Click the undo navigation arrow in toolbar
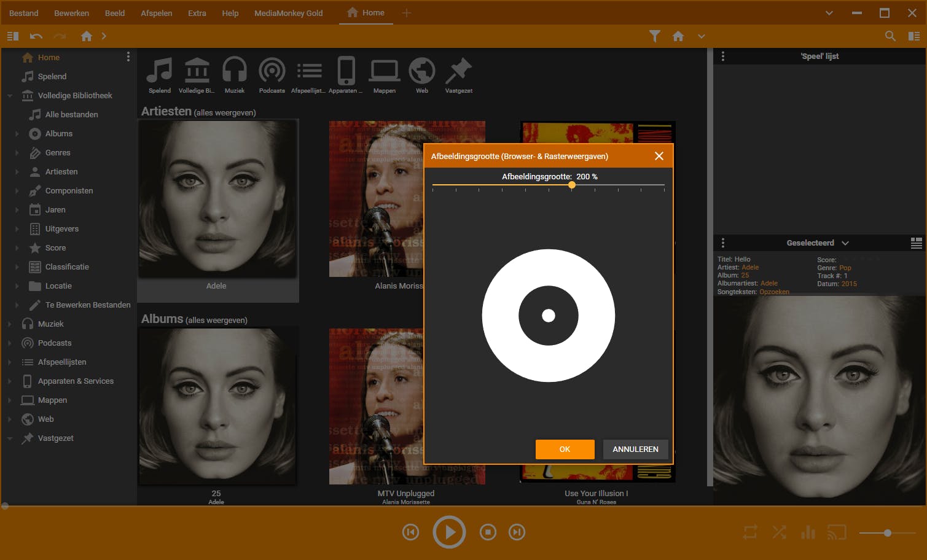This screenshot has width=927, height=560. 36,36
